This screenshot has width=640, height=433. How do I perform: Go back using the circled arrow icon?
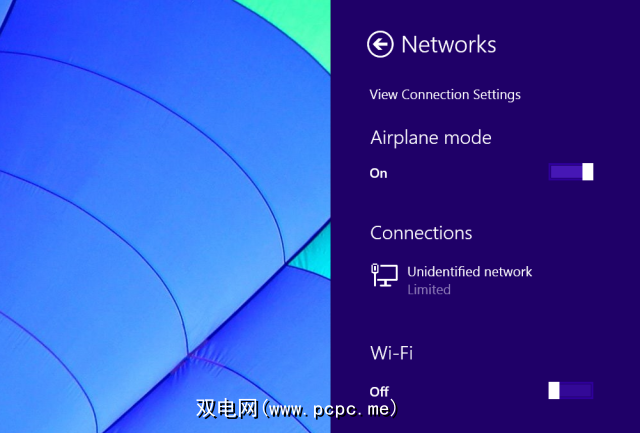(x=380, y=44)
